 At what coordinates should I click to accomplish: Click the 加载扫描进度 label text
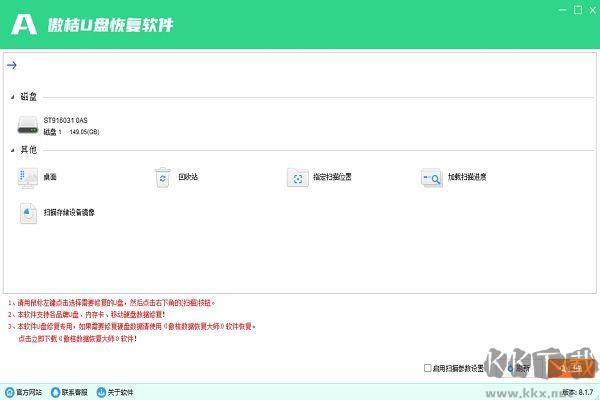pos(467,177)
